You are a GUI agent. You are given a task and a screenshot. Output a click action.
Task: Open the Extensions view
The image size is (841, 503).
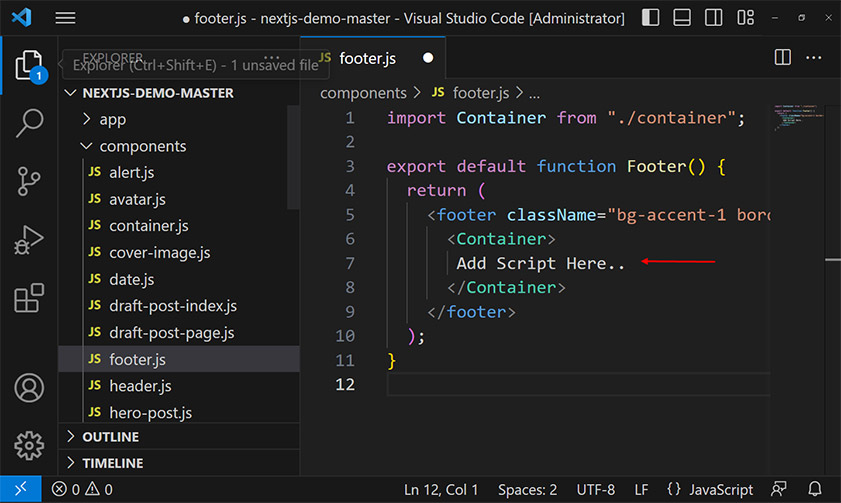(x=29, y=298)
